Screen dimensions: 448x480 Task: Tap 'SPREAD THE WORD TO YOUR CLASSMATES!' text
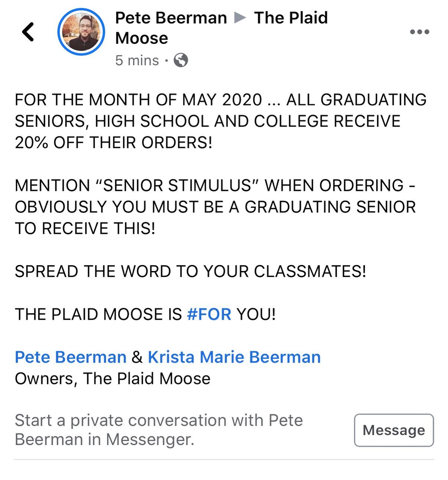[191, 271]
